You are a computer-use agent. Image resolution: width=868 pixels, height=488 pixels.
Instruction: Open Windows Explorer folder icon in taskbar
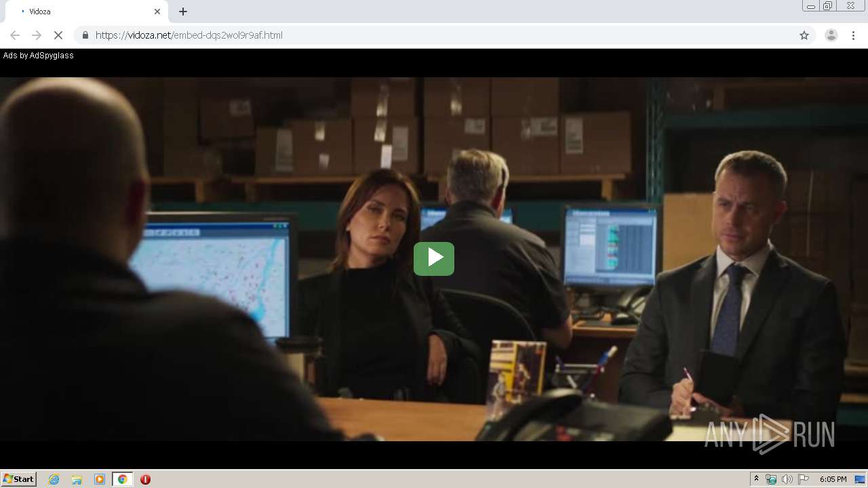77,479
